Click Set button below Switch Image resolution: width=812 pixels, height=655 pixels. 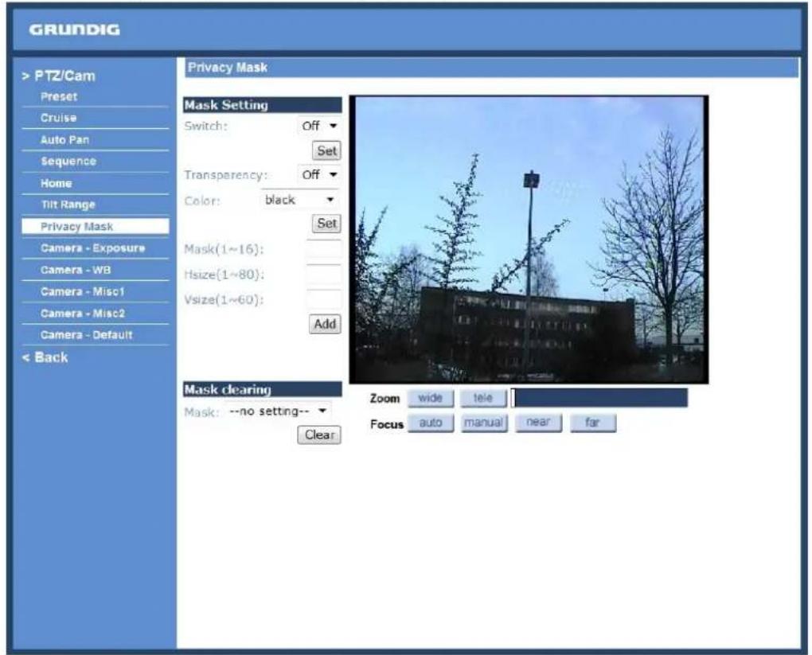pos(326,150)
